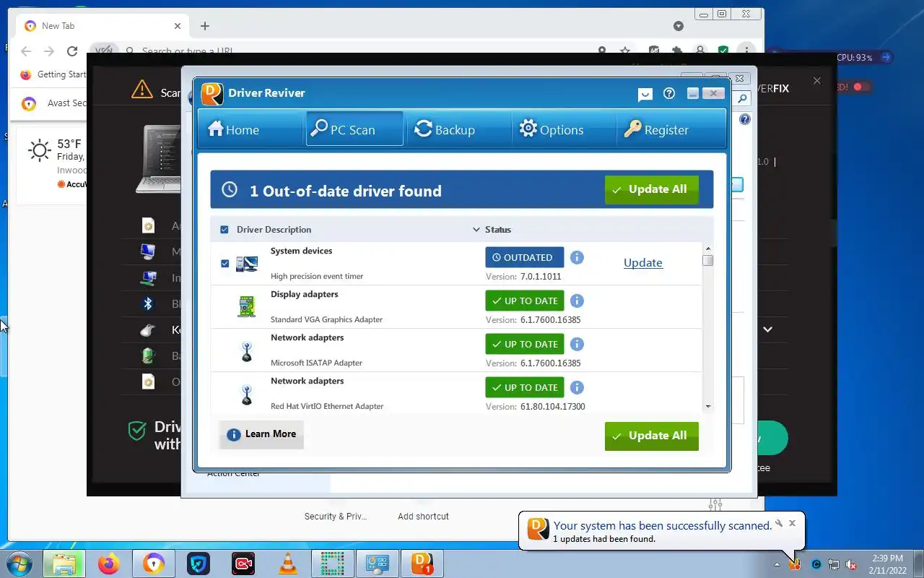Click the System devices monitor icon
The height and width of the screenshot is (578, 924).
246,264
